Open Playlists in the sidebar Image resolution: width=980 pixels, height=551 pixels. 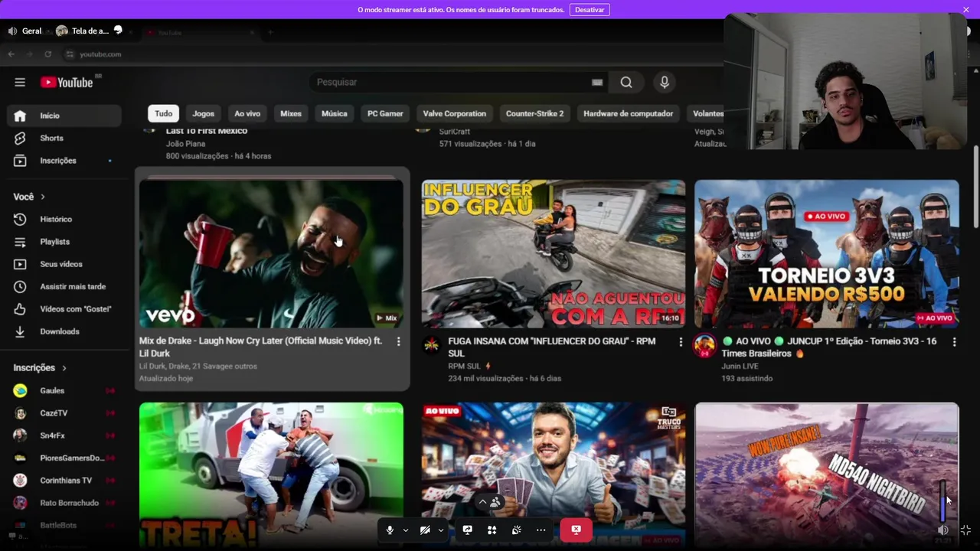pos(64,241)
